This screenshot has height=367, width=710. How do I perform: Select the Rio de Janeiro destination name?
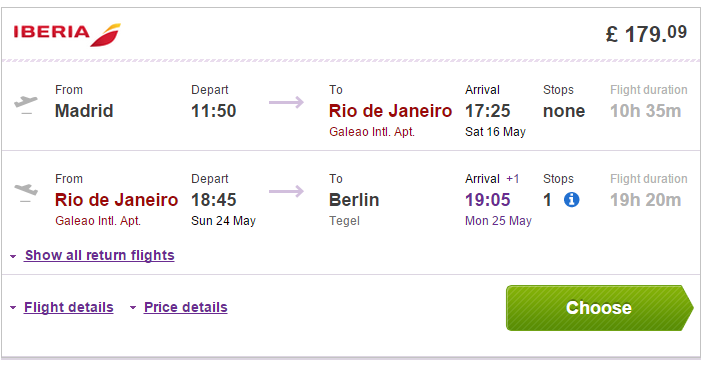tap(390, 111)
